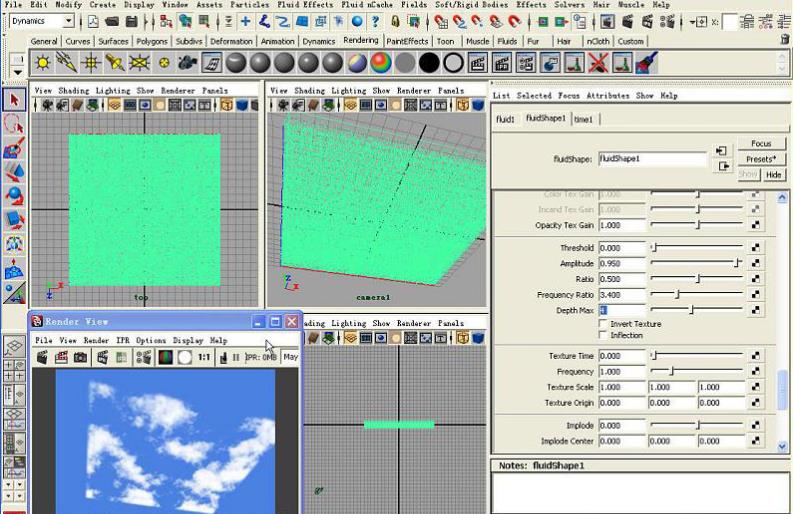The image size is (793, 514).
Task: Adjust the Ratio slider
Action: 697,278
